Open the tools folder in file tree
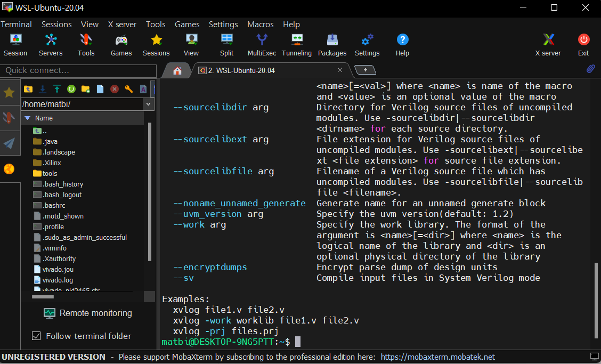 coord(50,173)
